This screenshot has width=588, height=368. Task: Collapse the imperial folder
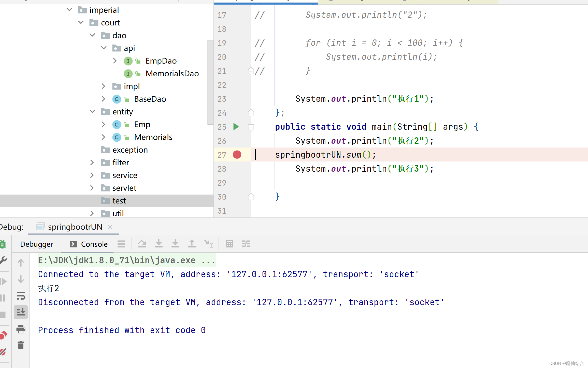coord(69,10)
